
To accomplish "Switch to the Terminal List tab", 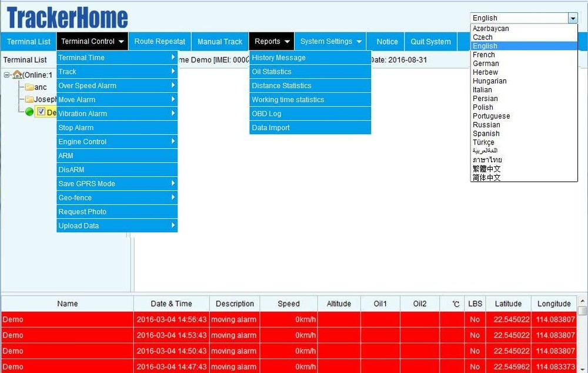I will (x=28, y=41).
